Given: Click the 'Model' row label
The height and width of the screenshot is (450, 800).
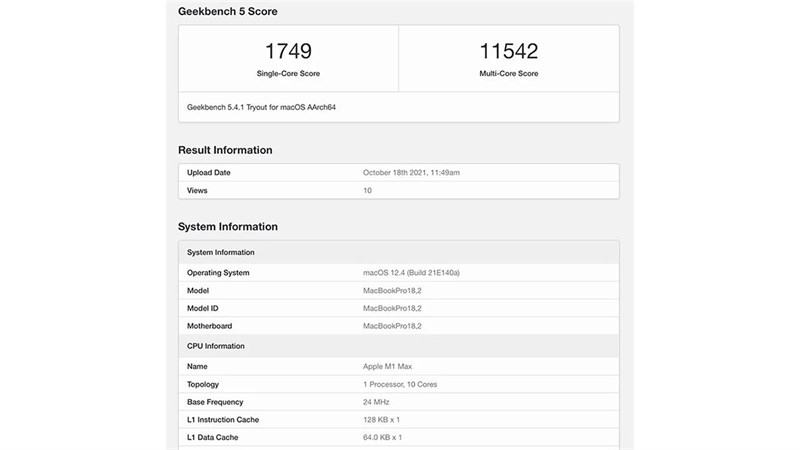Looking at the screenshot, I should 198,290.
